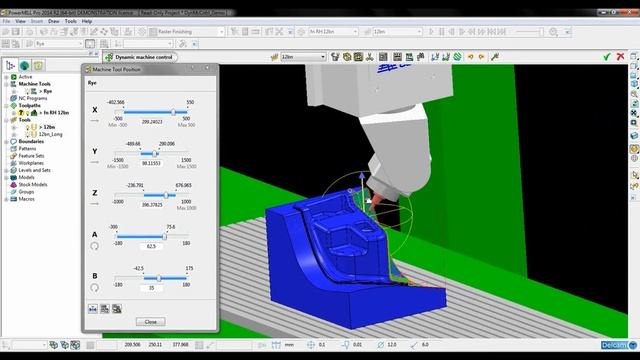Open the Help menu
Image resolution: width=640 pixels, height=360 pixels.
click(x=87, y=21)
